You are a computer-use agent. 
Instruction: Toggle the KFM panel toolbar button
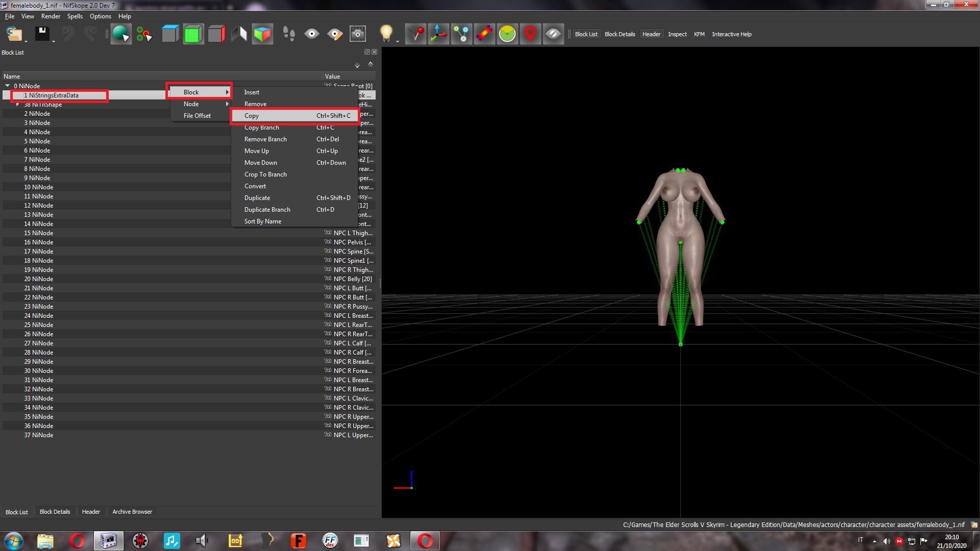(x=699, y=34)
